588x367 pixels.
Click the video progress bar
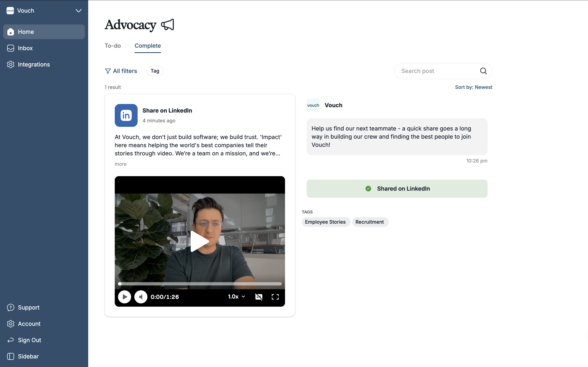(200, 284)
